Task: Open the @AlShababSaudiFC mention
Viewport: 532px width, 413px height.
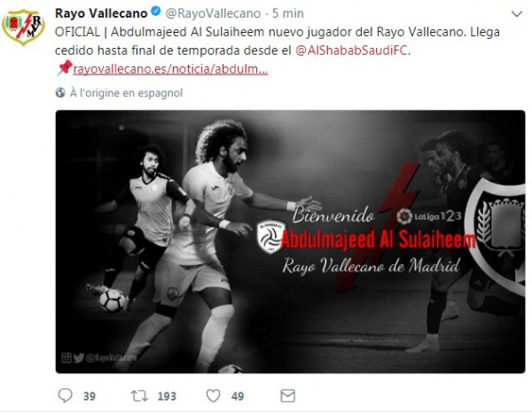Action: pos(351,51)
